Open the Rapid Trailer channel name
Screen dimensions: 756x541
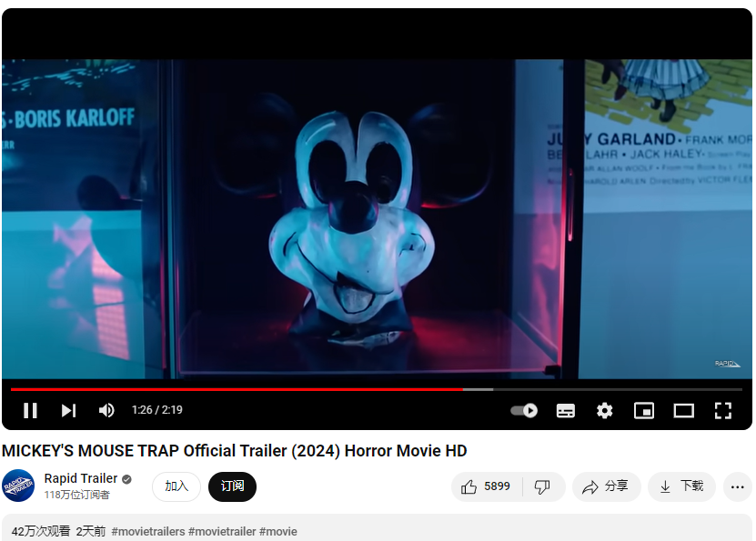81,478
